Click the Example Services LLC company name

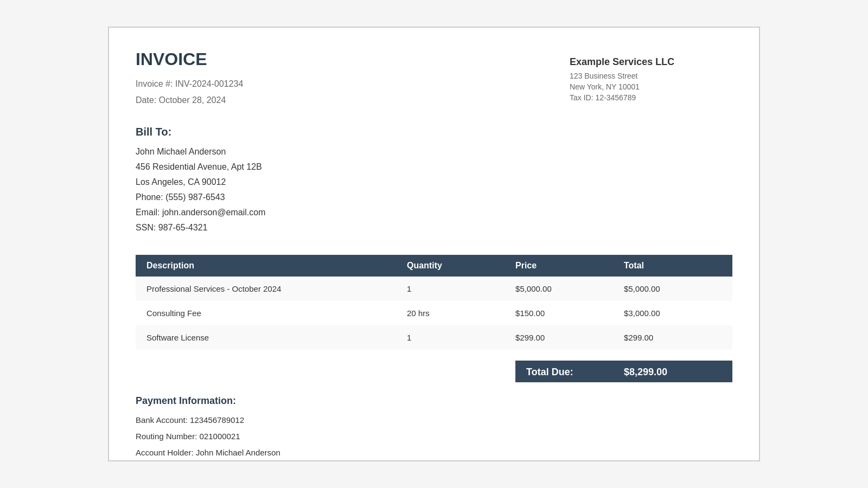coord(622,62)
